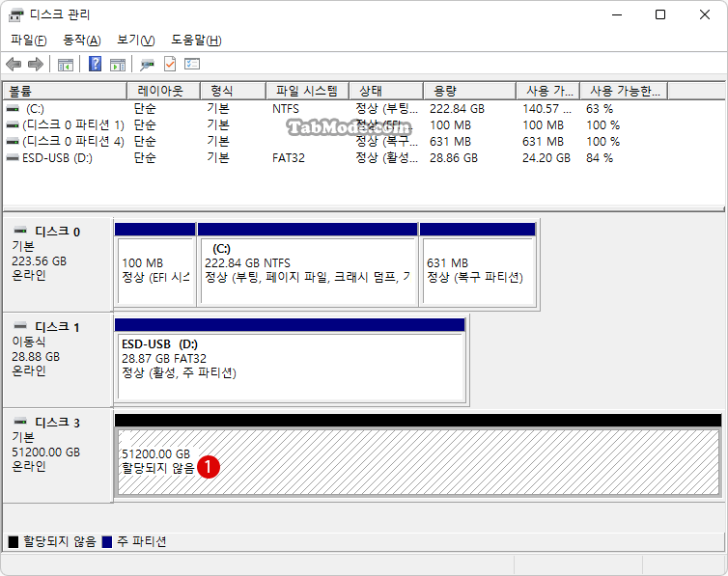Sort by the 상태 column header
Viewport: 728px width, 576px height.
pyautogui.click(x=386, y=91)
